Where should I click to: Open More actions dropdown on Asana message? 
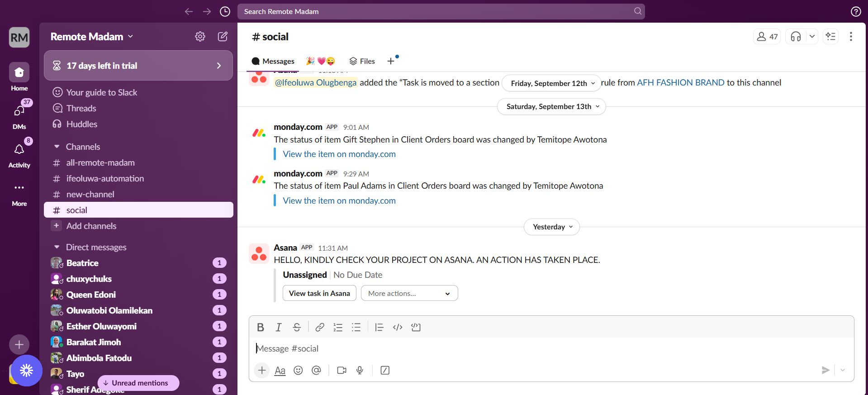pos(409,293)
